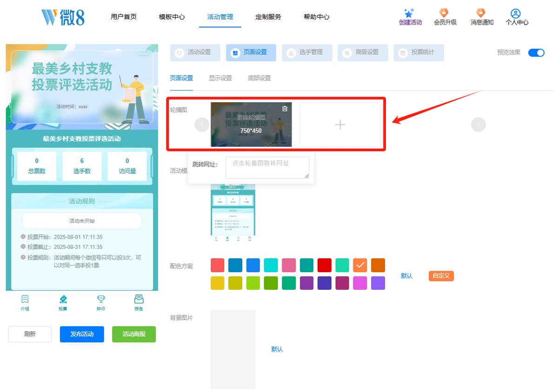The image size is (558, 392).
Task: Choose the yellow swatch starting second row
Action: tap(218, 283)
